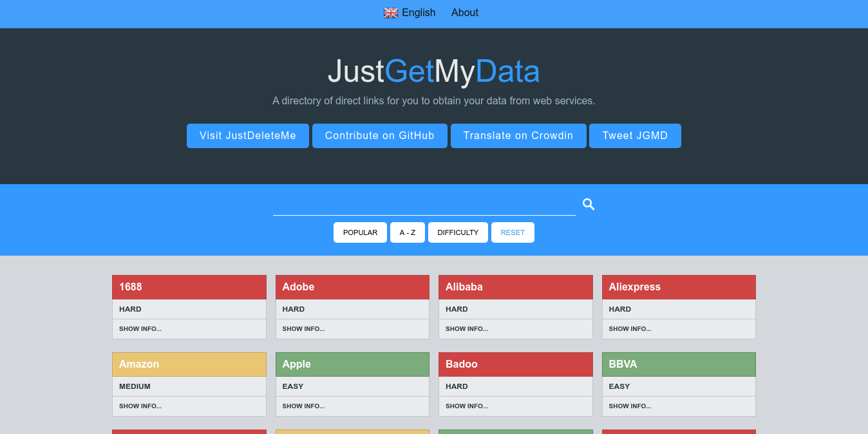Open the About page
This screenshot has height=434, width=868.
(x=464, y=12)
